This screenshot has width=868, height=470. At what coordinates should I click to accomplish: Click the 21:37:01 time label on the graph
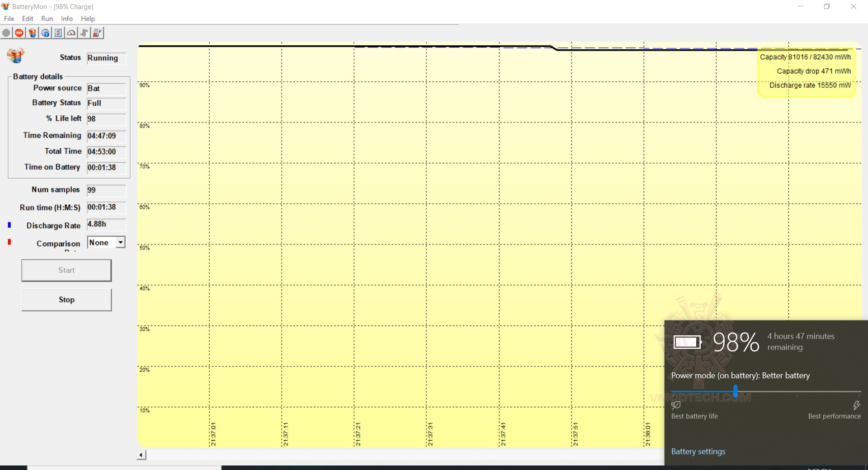tap(213, 434)
